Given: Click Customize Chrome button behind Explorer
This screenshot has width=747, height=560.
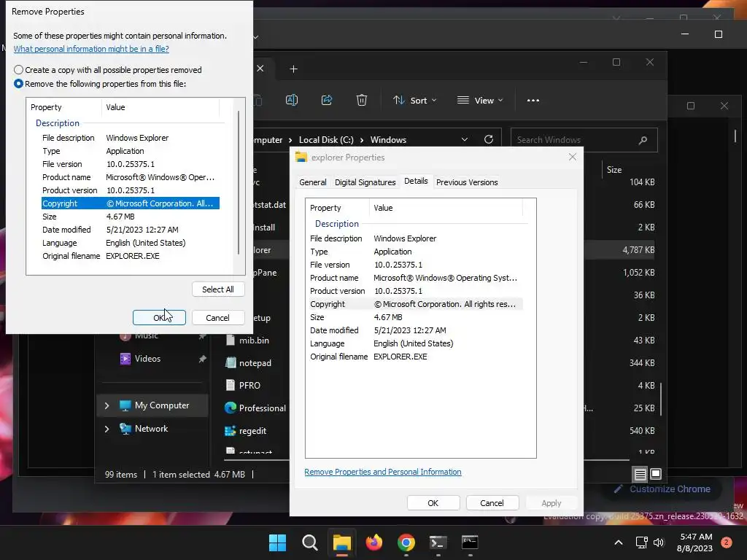Looking at the screenshot, I should click(x=662, y=489).
